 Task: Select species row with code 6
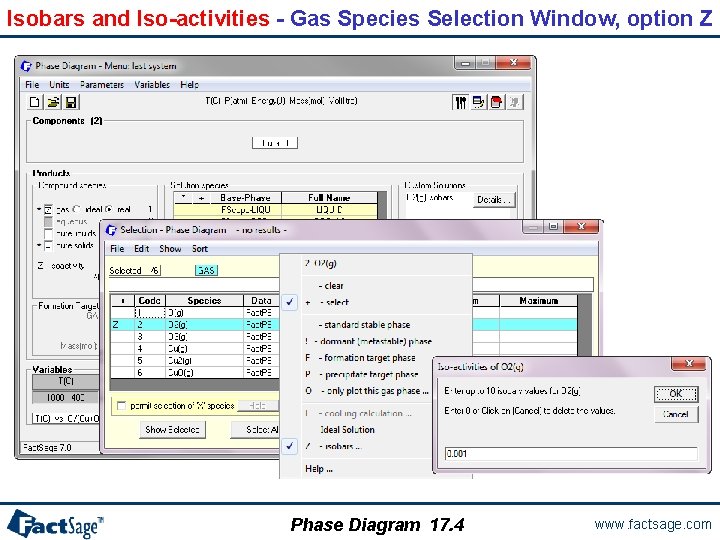[x=195, y=372]
